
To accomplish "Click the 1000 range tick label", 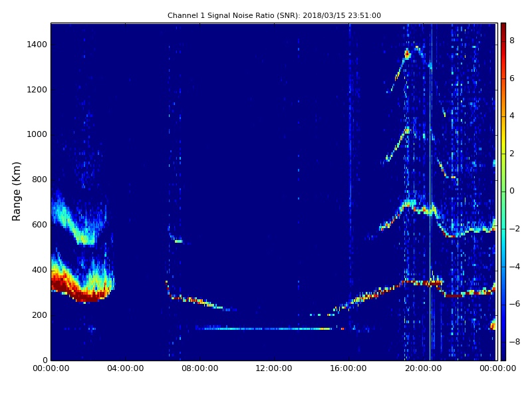I will (37, 134).
